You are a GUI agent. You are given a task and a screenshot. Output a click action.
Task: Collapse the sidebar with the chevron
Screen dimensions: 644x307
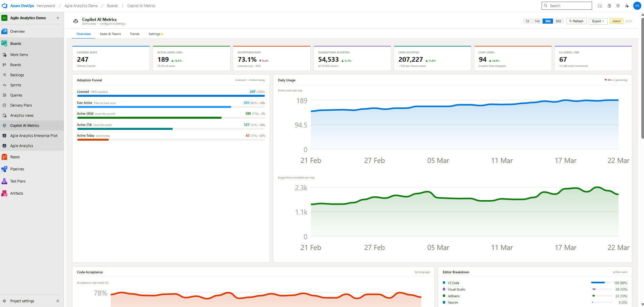click(58, 301)
